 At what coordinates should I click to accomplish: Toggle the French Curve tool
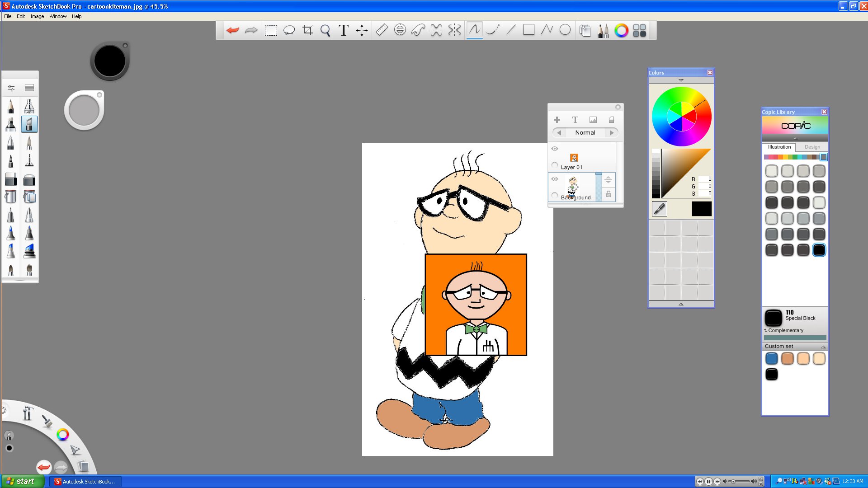(x=418, y=30)
